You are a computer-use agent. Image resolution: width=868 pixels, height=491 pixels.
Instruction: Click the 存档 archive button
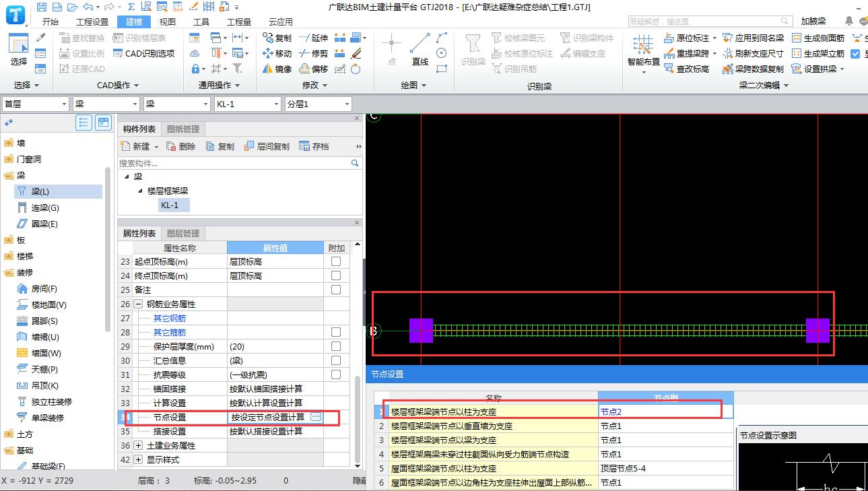tap(314, 146)
